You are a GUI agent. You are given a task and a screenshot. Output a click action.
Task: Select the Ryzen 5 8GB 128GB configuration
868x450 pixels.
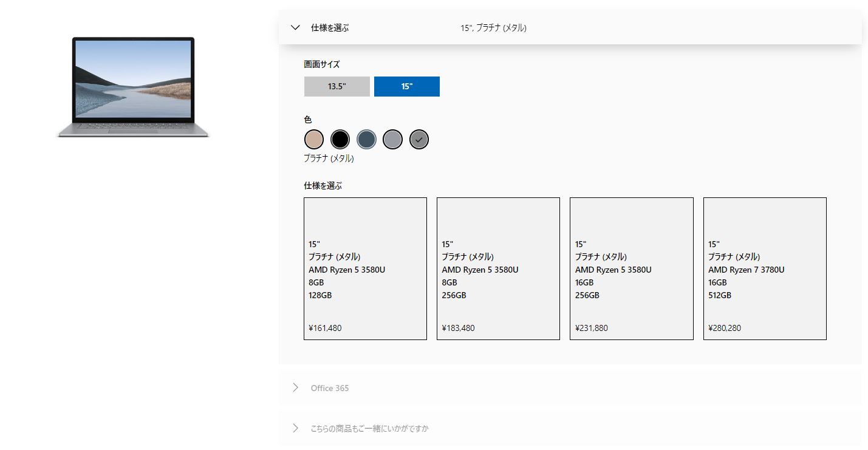pyautogui.click(x=365, y=268)
